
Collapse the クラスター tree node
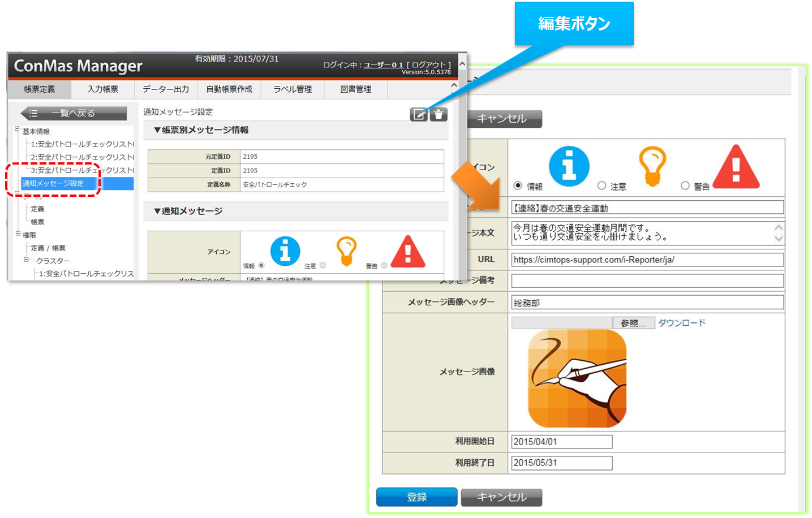coord(26,260)
